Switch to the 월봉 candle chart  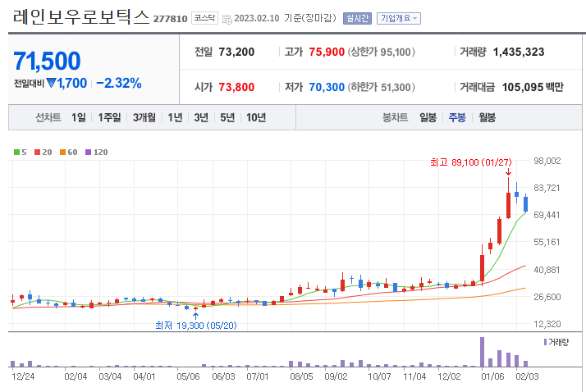(x=487, y=117)
